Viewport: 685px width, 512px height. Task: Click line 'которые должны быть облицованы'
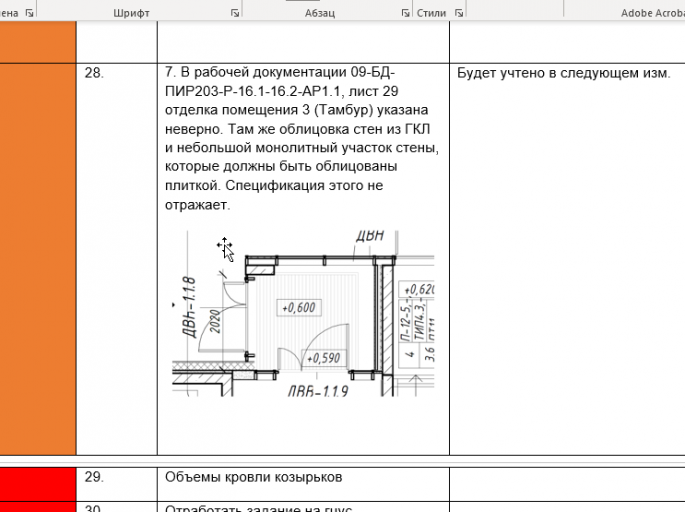pos(281,166)
